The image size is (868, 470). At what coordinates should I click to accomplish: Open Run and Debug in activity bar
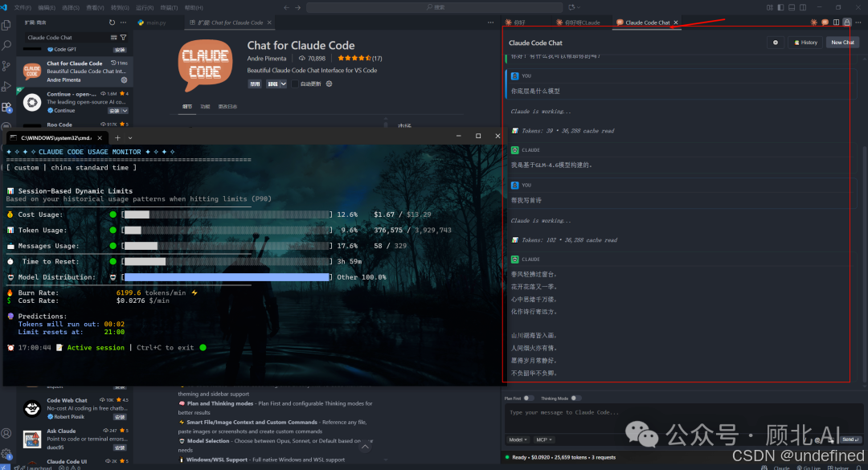tap(6, 86)
